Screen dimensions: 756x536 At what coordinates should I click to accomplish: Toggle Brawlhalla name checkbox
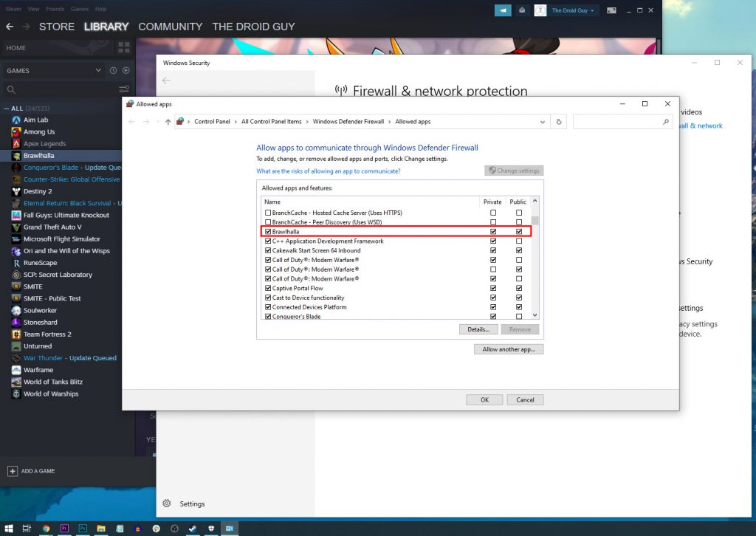coord(268,232)
